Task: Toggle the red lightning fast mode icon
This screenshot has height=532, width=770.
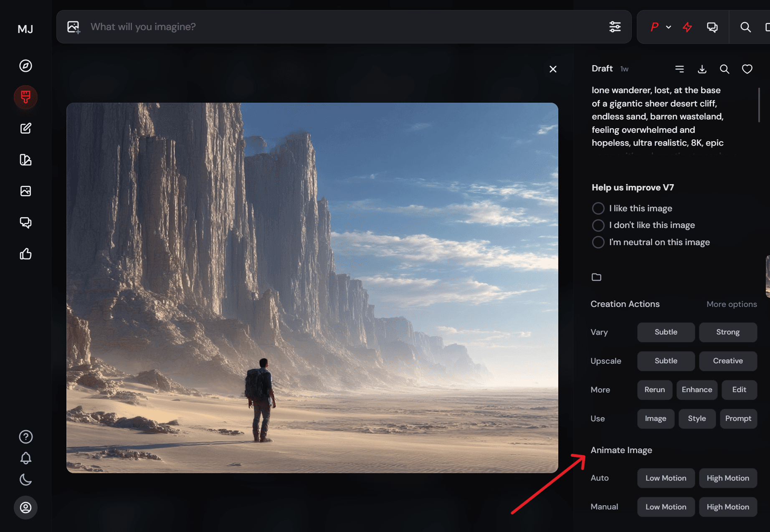Action: click(x=687, y=27)
